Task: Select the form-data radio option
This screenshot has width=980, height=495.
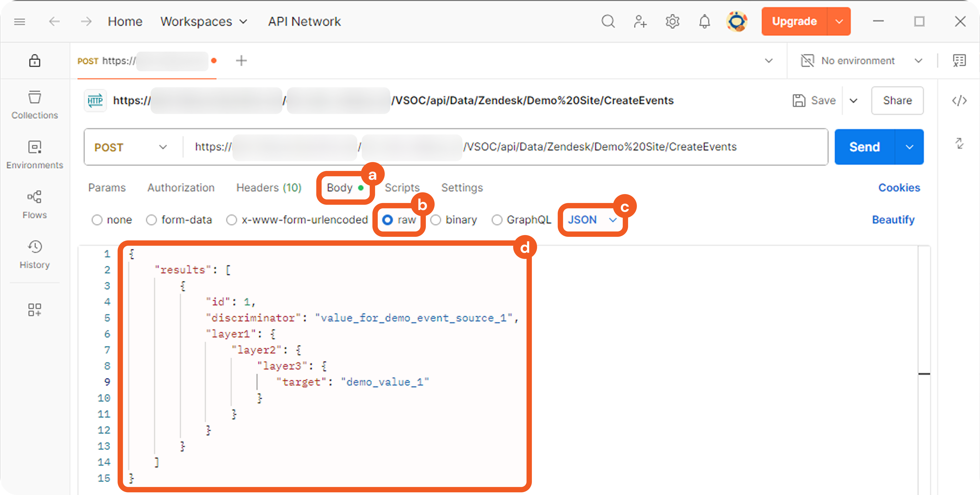Action: pyautogui.click(x=151, y=220)
